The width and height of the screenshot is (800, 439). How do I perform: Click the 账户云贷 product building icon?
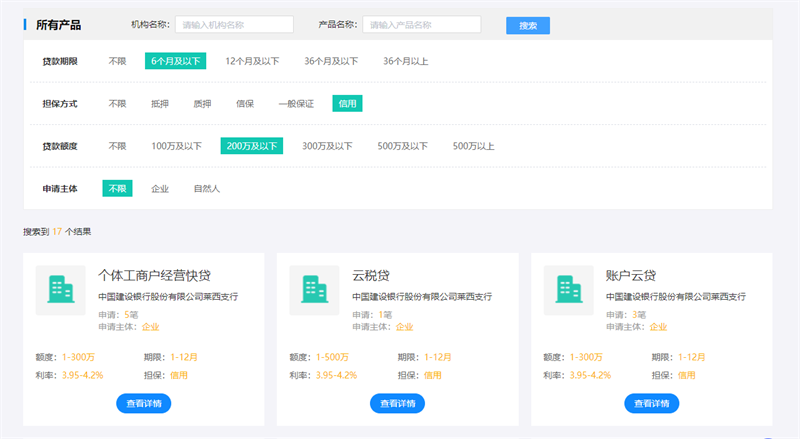coord(569,290)
